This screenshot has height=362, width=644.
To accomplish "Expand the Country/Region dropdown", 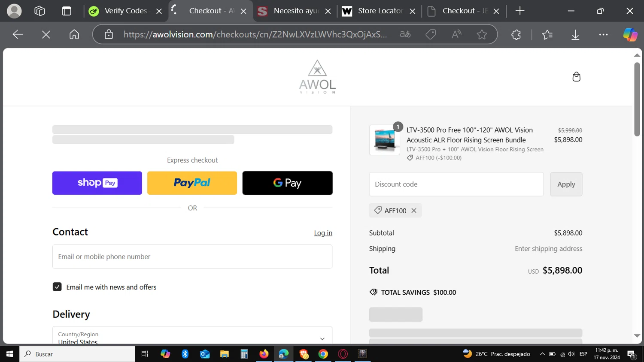I will tap(192, 335).
